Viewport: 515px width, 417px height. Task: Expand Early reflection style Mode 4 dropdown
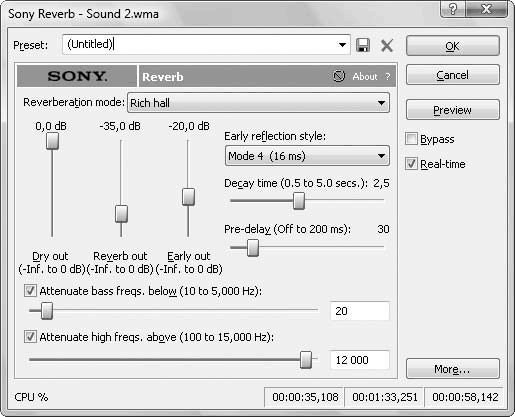click(307, 156)
